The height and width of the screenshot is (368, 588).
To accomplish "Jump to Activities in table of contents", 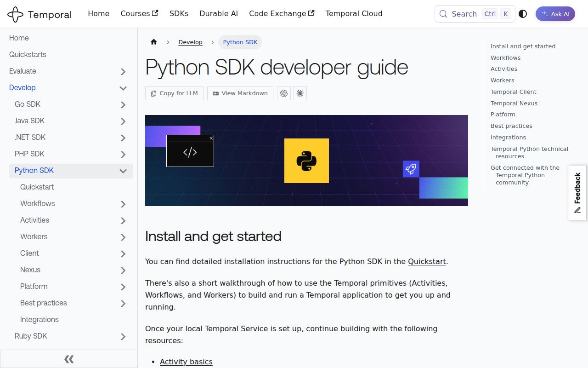I will [x=504, y=69].
